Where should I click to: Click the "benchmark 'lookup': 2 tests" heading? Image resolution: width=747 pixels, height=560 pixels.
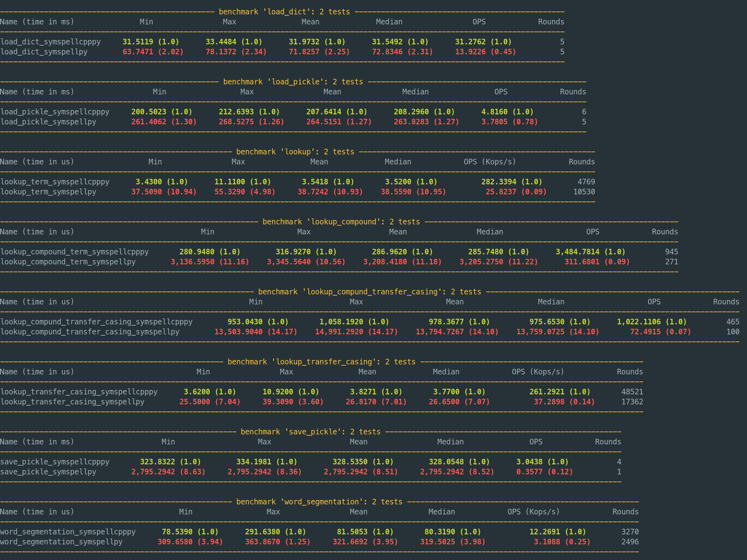295,152
